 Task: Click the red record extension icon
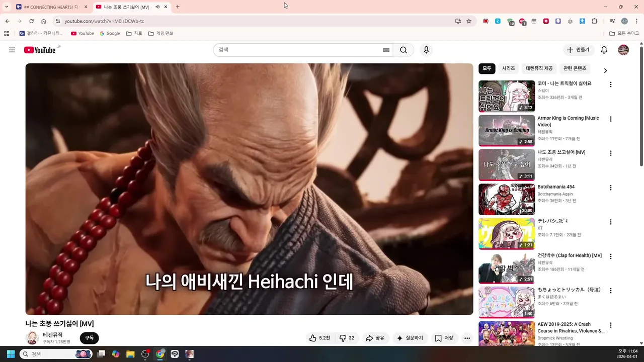[x=546, y=21]
